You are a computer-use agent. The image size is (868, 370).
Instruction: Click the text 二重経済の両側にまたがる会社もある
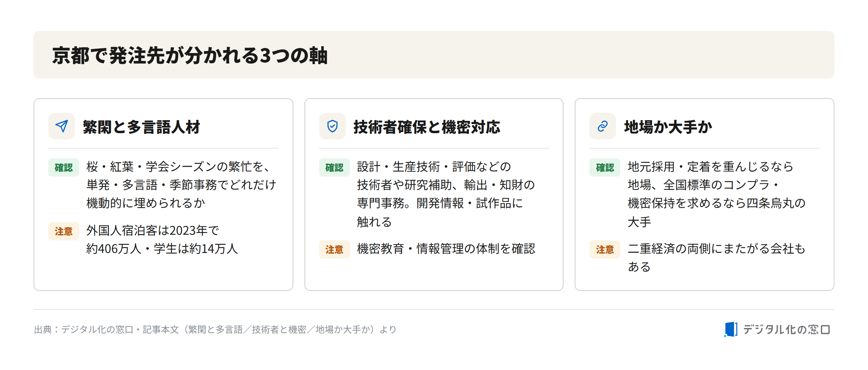click(716, 258)
